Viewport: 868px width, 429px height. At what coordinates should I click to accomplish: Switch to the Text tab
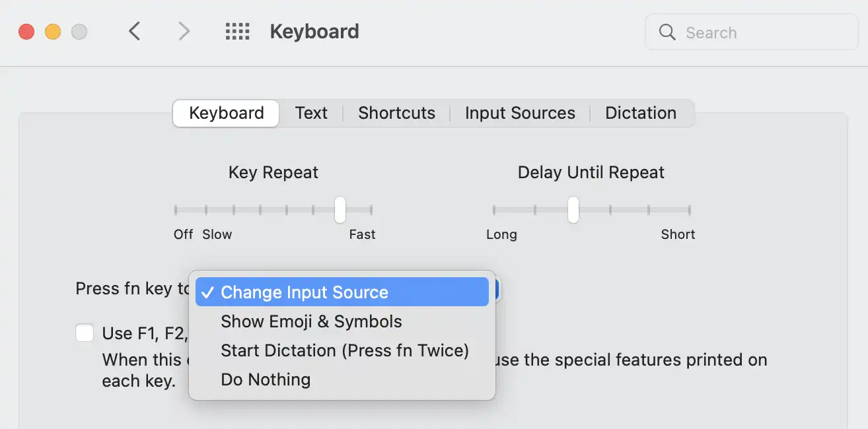[x=311, y=113]
